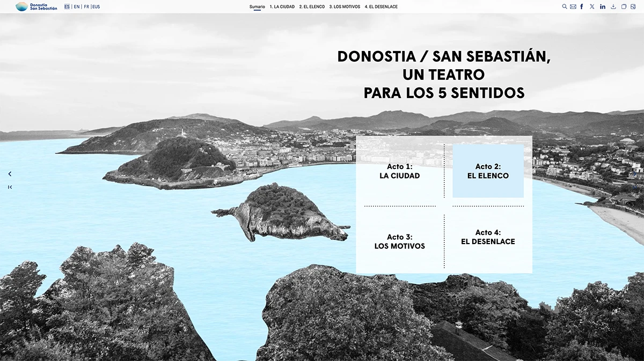
Task: Open the 'Acto 4: EL DESENLACE' tile
Action: (x=488, y=237)
